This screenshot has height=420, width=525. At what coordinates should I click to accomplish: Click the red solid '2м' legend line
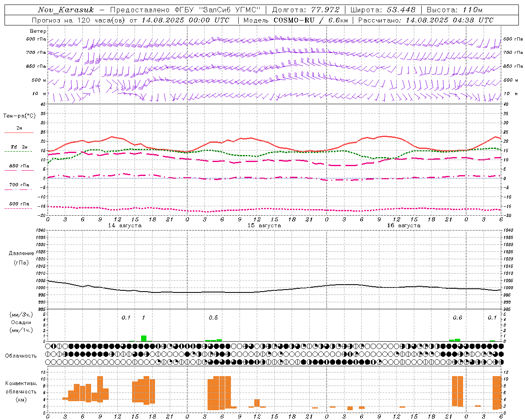click(19, 132)
